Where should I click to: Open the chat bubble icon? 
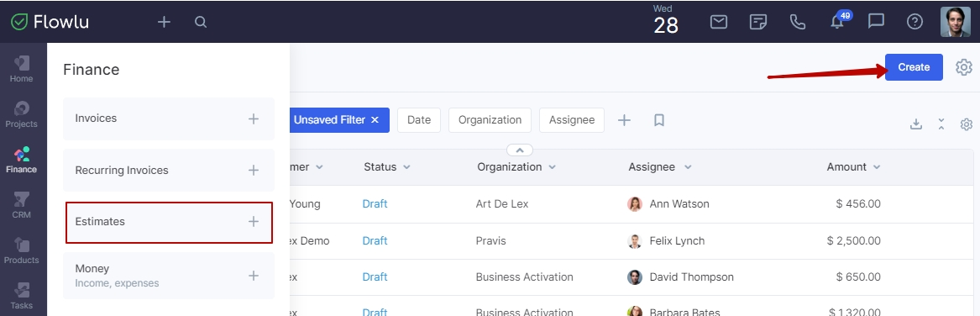876,22
